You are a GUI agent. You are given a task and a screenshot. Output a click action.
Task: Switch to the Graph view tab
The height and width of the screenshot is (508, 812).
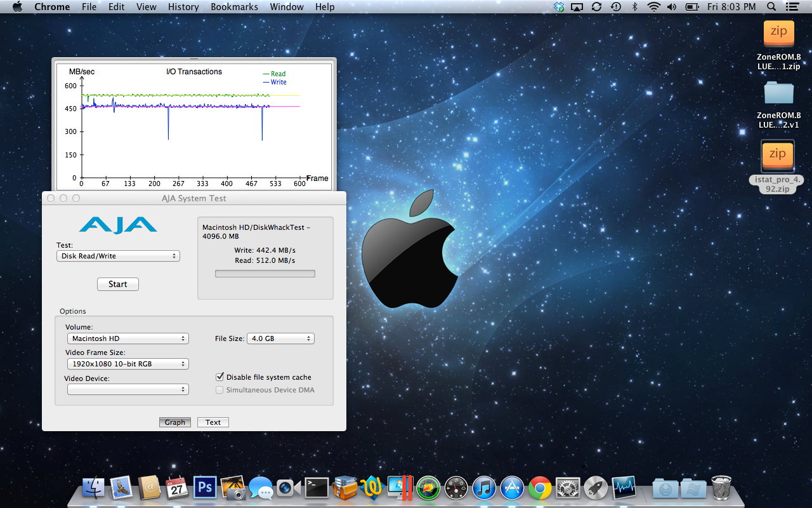point(175,422)
